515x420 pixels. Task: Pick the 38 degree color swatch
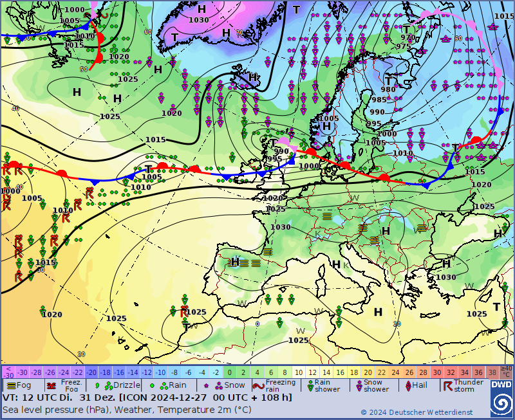click(492, 372)
